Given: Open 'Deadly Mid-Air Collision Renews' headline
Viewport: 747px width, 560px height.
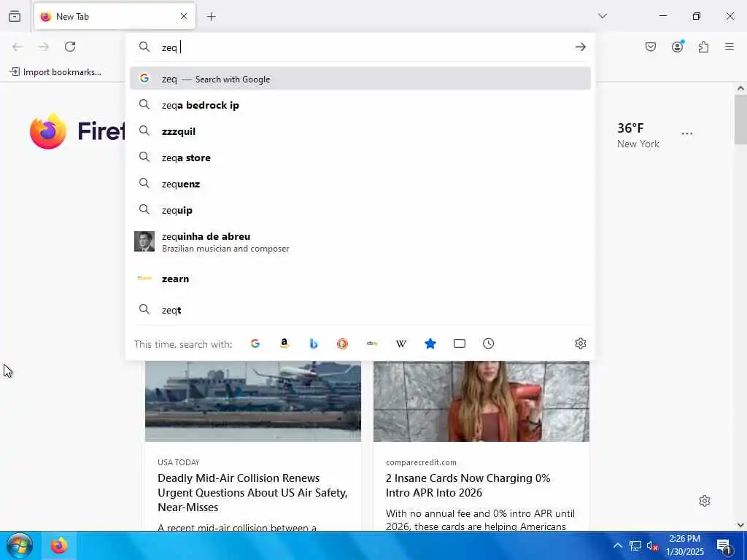Looking at the screenshot, I should click(x=252, y=492).
